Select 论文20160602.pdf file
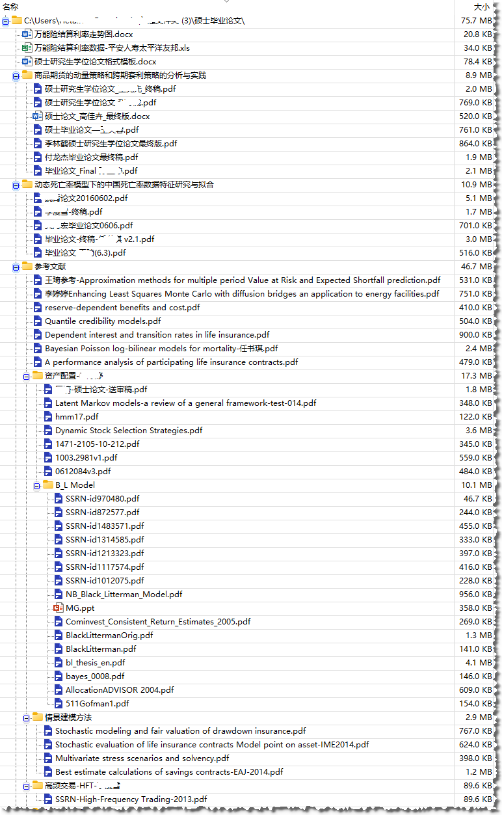504x817 pixels. [x=86, y=198]
